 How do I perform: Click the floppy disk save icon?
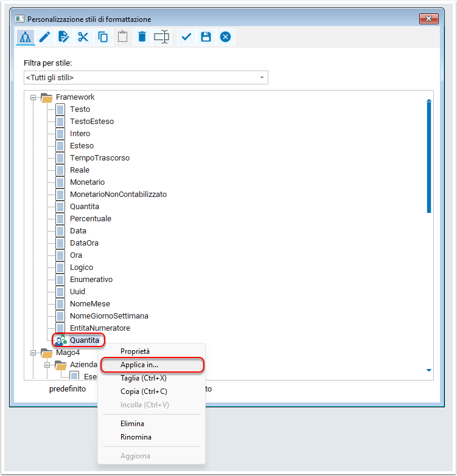[x=206, y=37]
